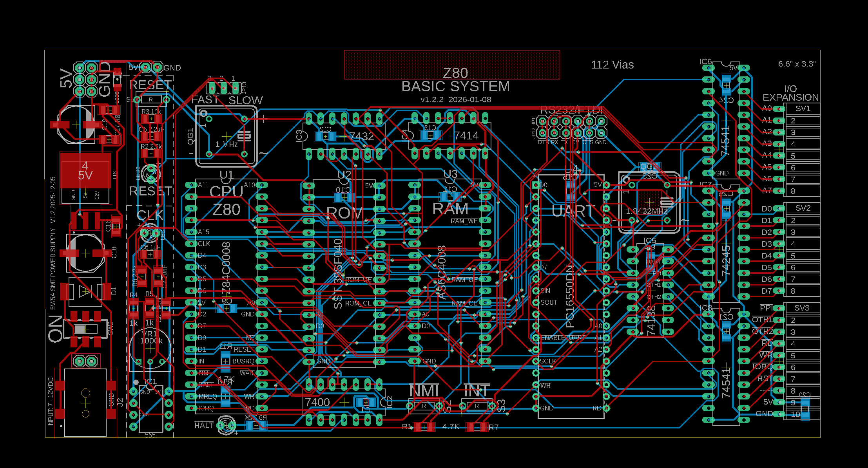Click the J2 power input jack

pos(85,403)
